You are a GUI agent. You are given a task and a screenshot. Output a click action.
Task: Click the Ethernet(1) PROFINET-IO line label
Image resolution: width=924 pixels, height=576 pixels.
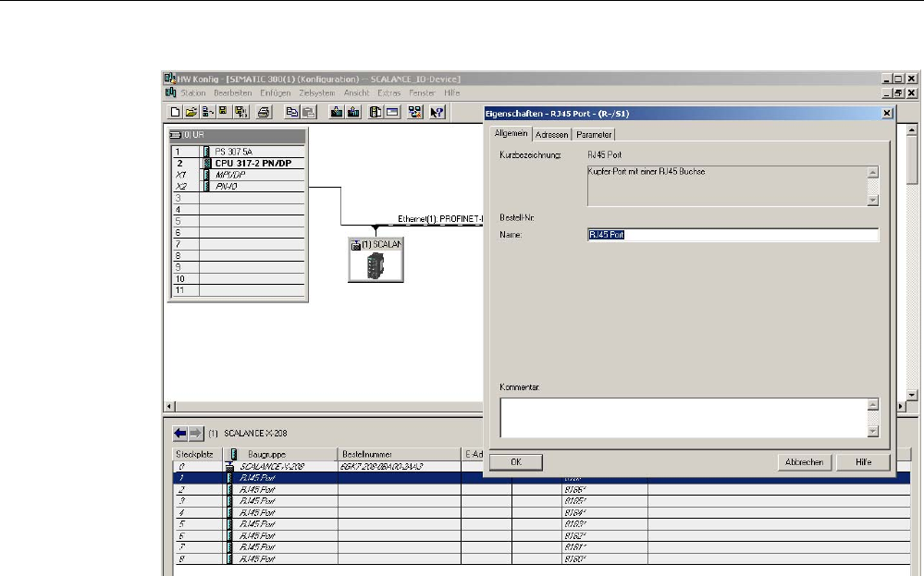click(x=440, y=218)
